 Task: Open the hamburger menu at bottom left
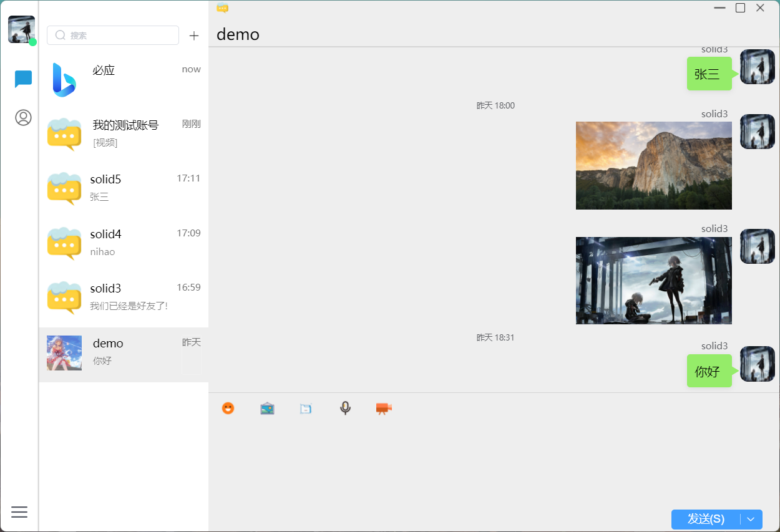coord(19,512)
